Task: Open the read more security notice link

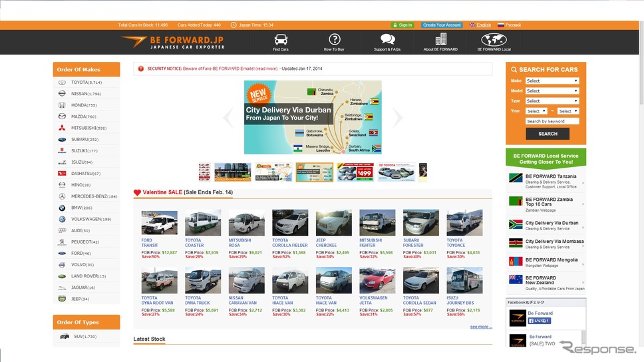Action: click(267, 69)
